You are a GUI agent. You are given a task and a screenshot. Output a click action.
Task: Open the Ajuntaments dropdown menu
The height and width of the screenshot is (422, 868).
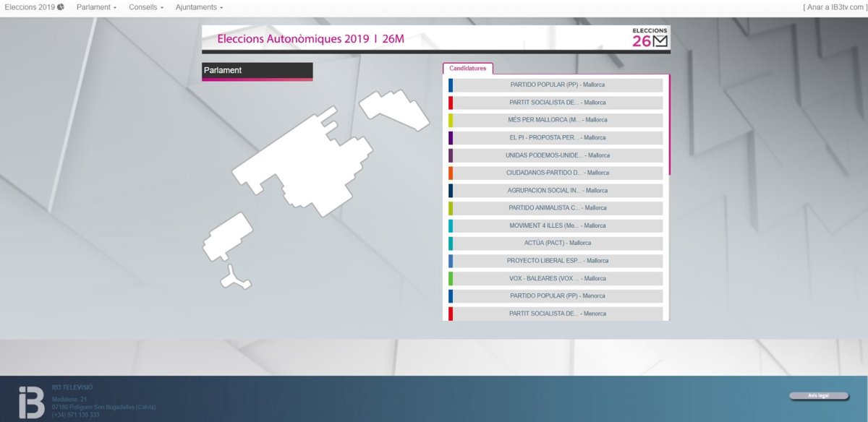199,7
